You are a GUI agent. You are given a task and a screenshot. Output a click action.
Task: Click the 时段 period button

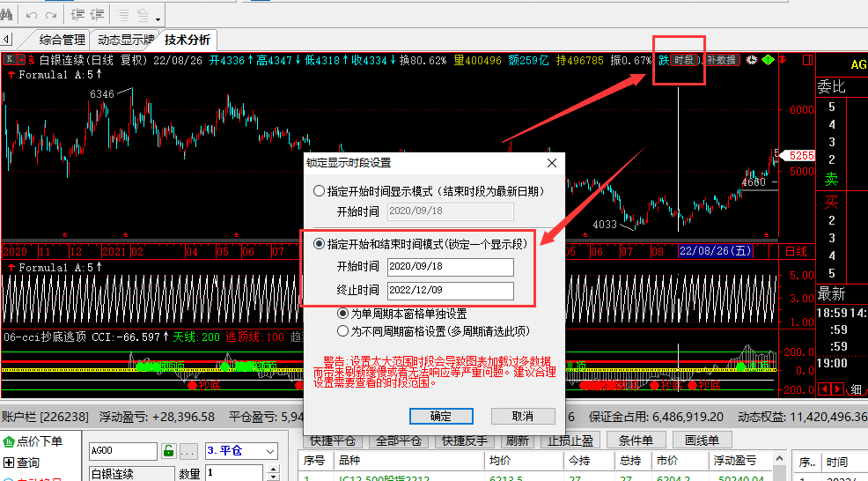click(x=684, y=60)
